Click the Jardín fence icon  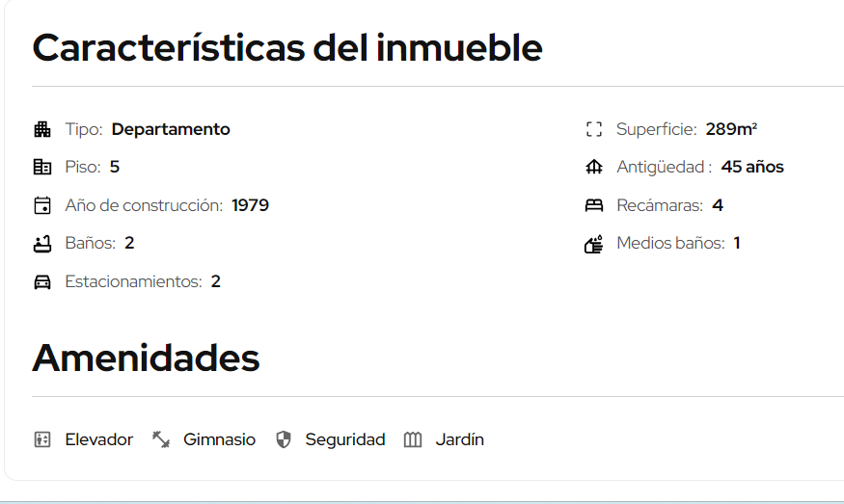click(x=413, y=440)
